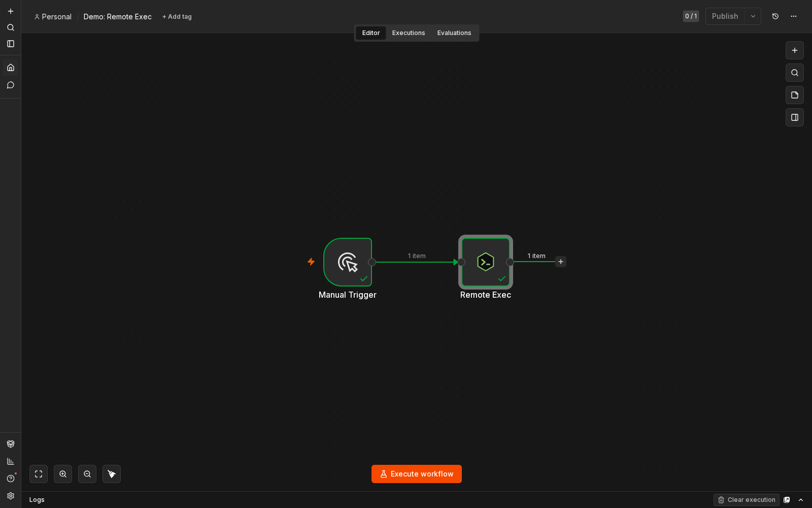Click the plus icon in left sidebar

point(11,11)
